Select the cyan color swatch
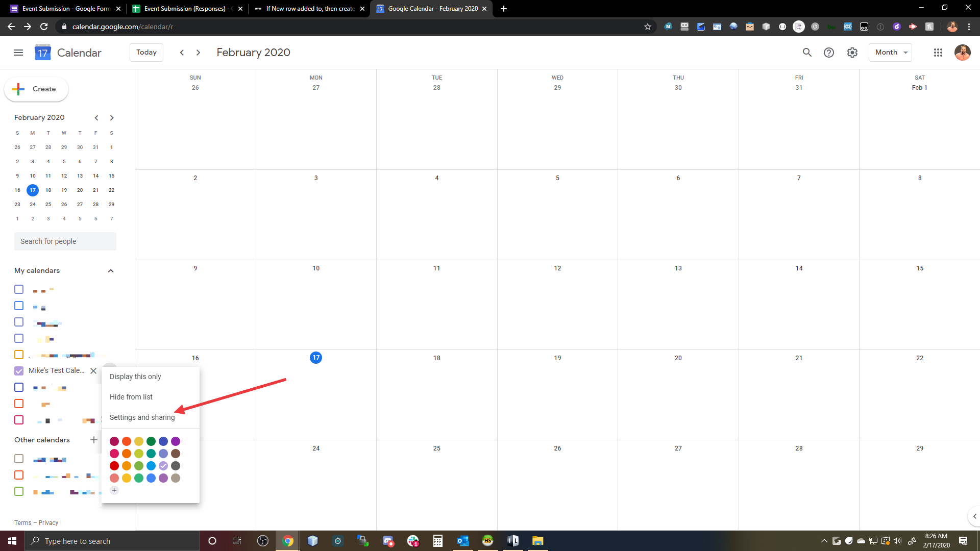The width and height of the screenshot is (980, 551). click(x=152, y=466)
